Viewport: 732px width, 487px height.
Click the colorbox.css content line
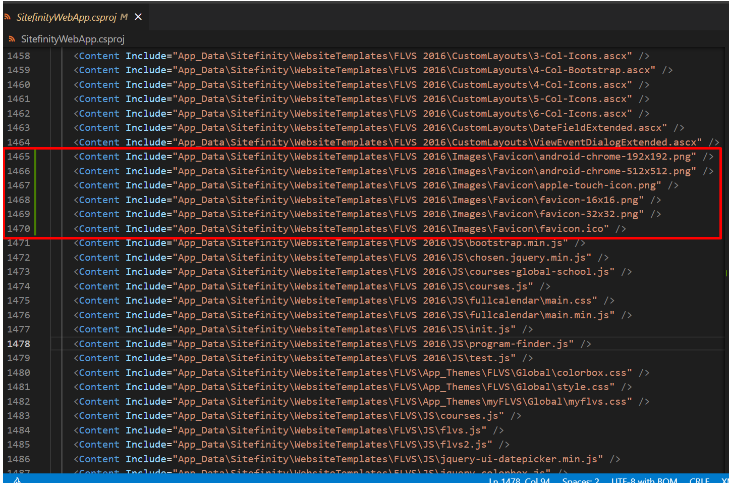coord(361,373)
